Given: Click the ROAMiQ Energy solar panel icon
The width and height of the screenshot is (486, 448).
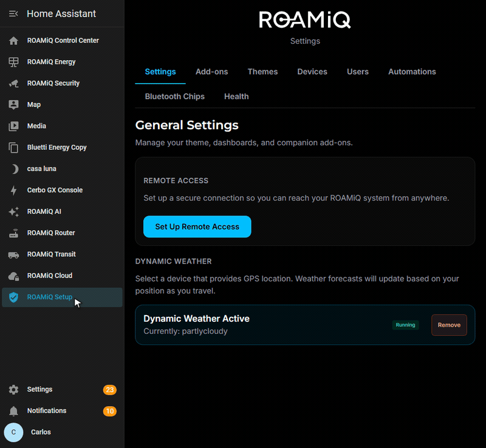Looking at the screenshot, I should (x=13, y=62).
